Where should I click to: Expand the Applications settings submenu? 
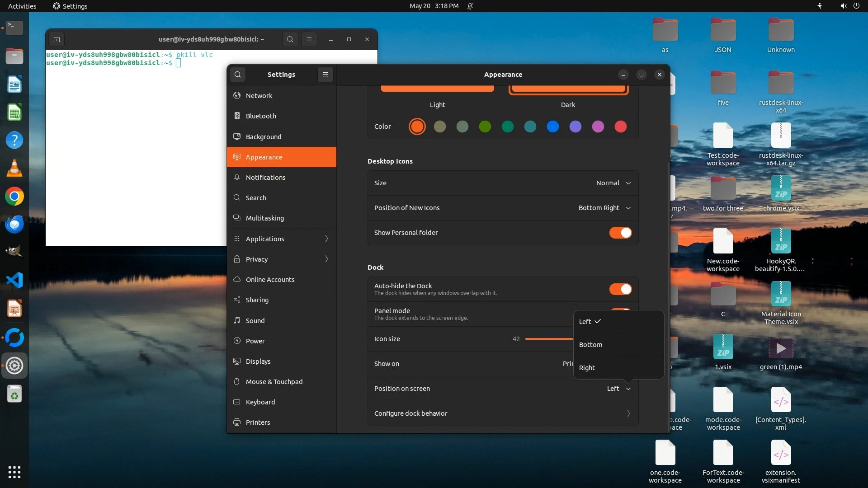pos(281,239)
